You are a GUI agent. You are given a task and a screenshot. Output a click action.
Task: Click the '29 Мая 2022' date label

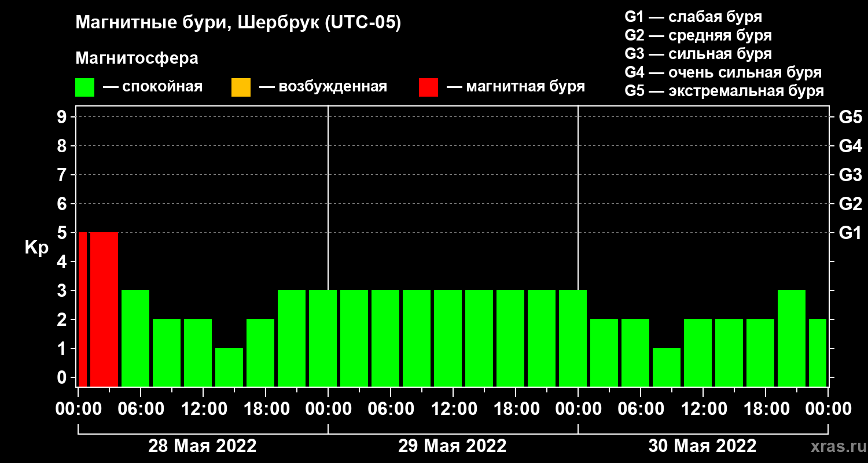coord(453,446)
